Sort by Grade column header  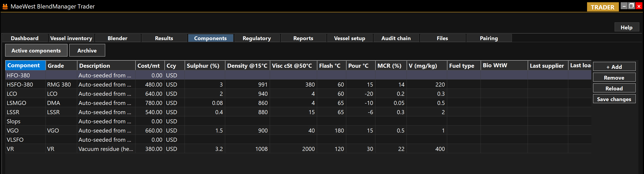[61, 65]
